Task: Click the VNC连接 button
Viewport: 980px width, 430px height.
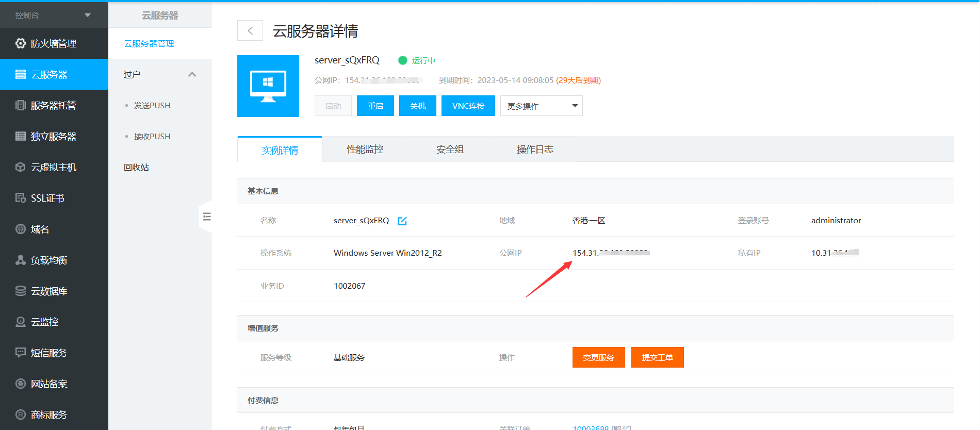Action: pyautogui.click(x=468, y=106)
